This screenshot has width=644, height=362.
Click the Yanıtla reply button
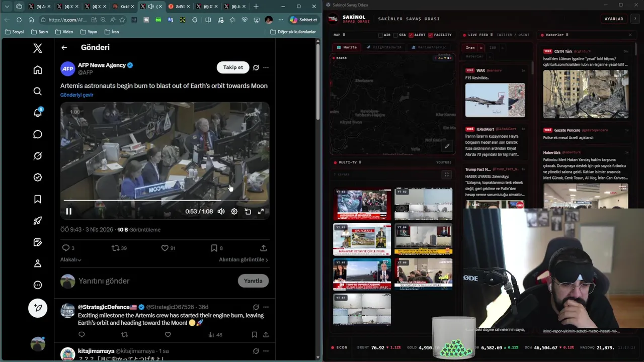coord(253,281)
